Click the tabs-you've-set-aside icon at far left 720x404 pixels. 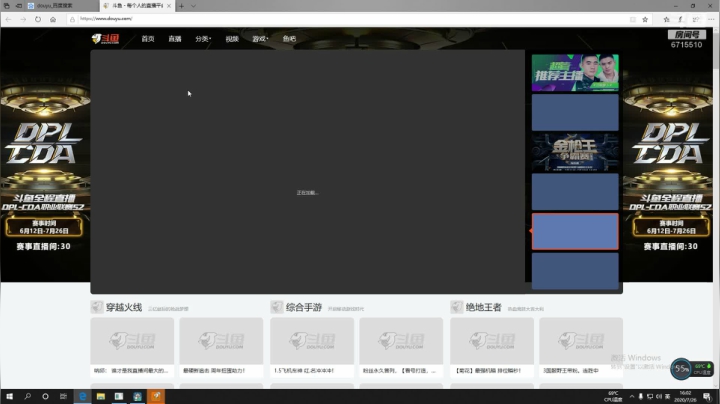pyautogui.click(x=6, y=6)
